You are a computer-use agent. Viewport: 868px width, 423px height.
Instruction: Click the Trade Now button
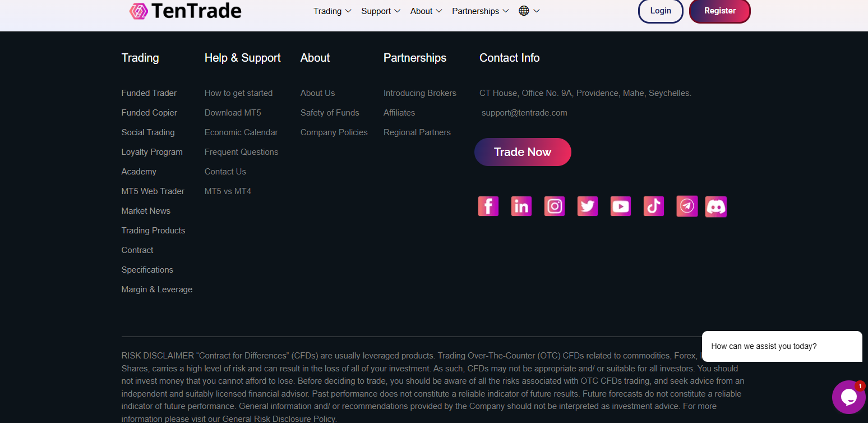(523, 152)
